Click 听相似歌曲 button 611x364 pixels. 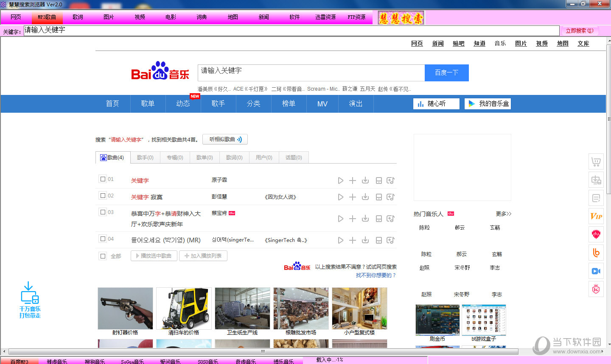225,139
